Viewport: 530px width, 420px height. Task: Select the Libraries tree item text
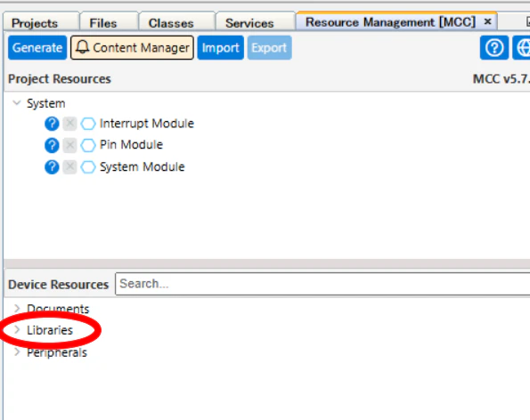[x=50, y=330]
